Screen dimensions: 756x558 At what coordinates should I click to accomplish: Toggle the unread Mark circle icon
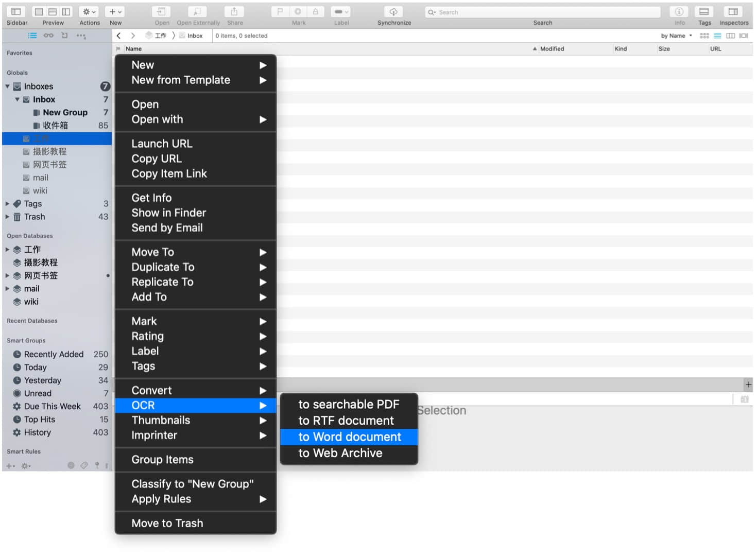pos(298,11)
